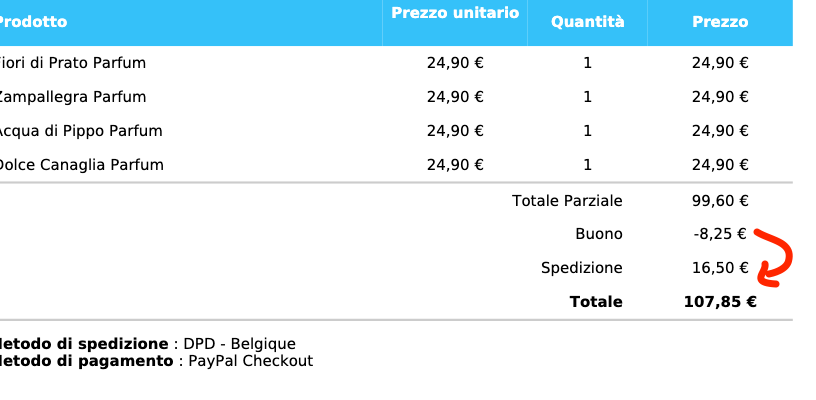Image resolution: width=816 pixels, height=400 pixels.
Task: Click the Spedizione shipping label
Action: [x=581, y=268]
